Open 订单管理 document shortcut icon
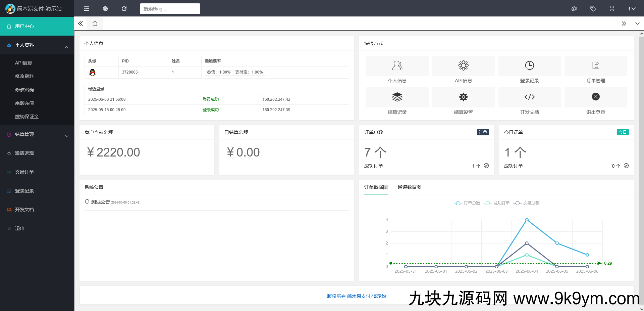This screenshot has height=311, width=644. click(x=595, y=65)
